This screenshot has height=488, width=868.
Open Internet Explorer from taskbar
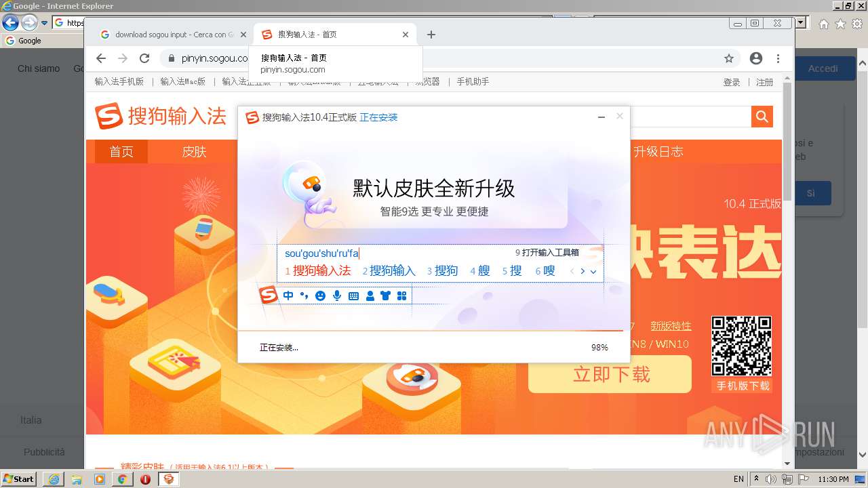click(x=54, y=479)
